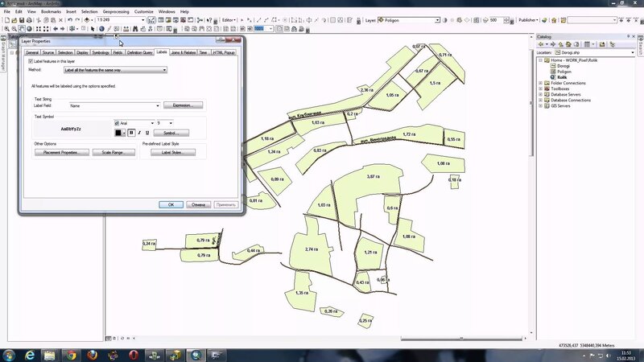Image resolution: width=644 pixels, height=362 pixels.
Task: Click the New map document icon
Action: click(7, 20)
